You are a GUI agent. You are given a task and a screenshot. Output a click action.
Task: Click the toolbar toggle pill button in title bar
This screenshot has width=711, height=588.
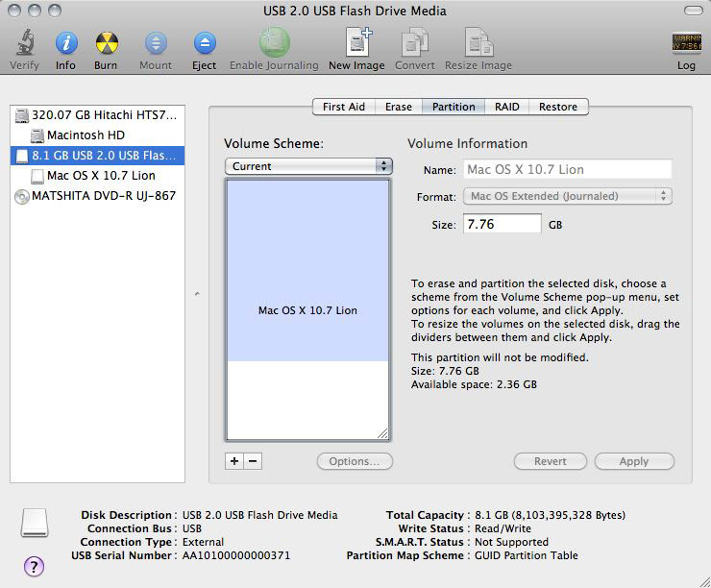tap(693, 11)
